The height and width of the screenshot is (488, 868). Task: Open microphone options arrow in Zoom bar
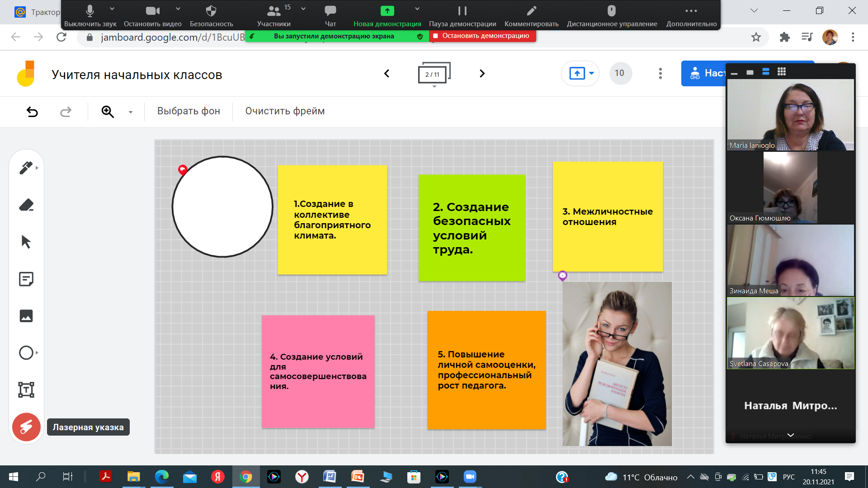pos(112,9)
